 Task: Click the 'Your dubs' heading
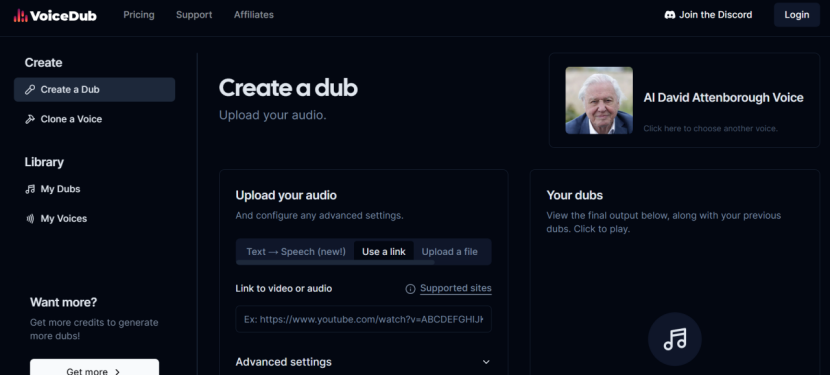tap(574, 195)
